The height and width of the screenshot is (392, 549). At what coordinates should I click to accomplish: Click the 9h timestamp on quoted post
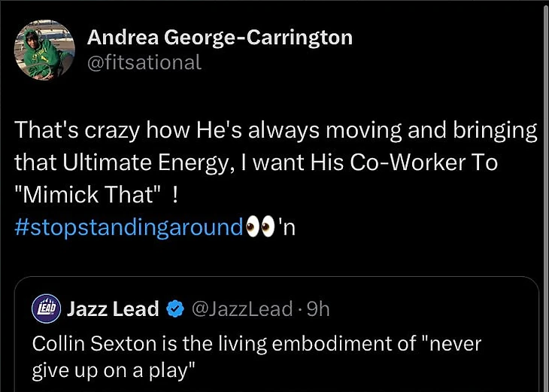[x=317, y=308]
